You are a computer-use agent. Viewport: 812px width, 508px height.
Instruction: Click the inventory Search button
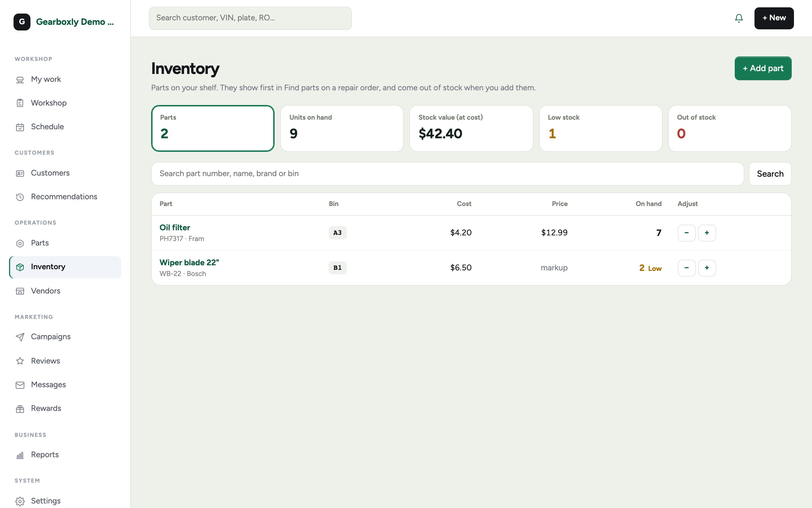770,174
